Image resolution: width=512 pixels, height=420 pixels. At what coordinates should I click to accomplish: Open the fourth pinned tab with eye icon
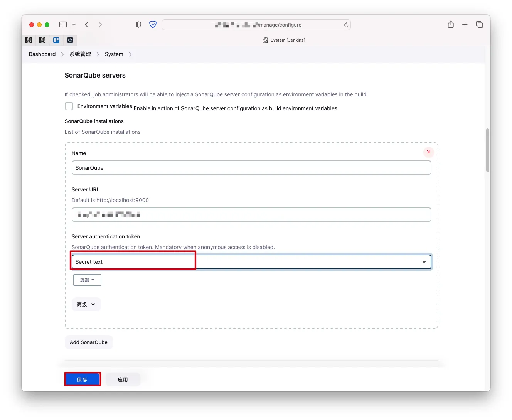click(x=70, y=40)
